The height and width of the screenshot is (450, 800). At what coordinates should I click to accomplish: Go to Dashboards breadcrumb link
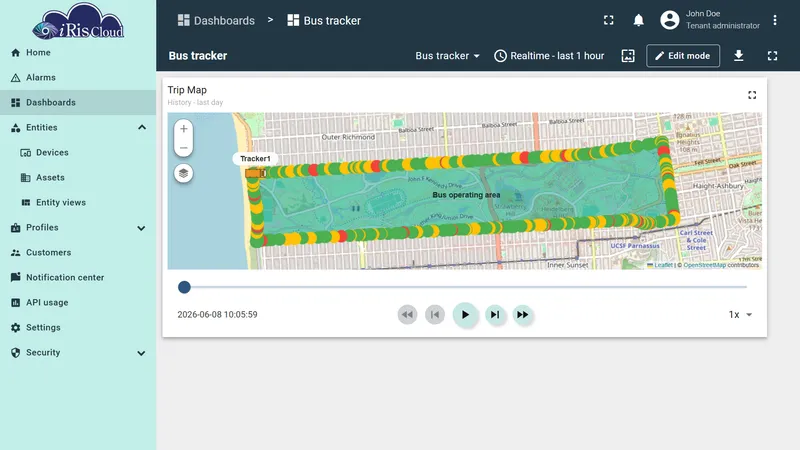tap(216, 20)
